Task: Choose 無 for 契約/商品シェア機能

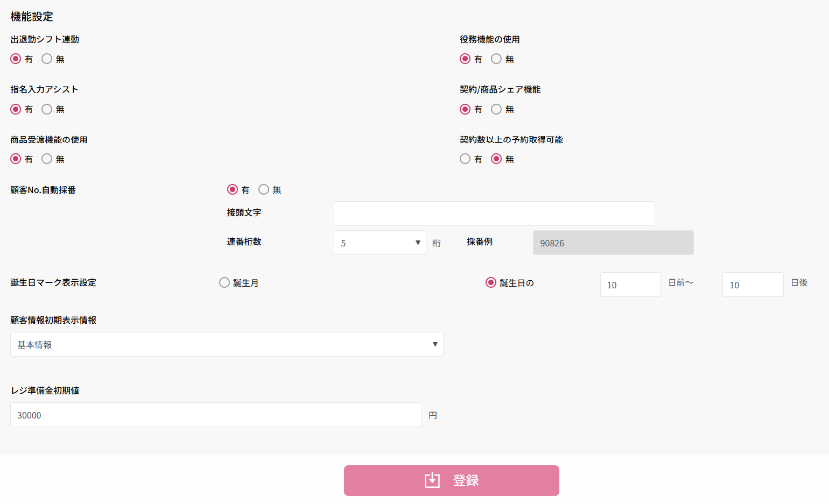Action: click(496, 109)
